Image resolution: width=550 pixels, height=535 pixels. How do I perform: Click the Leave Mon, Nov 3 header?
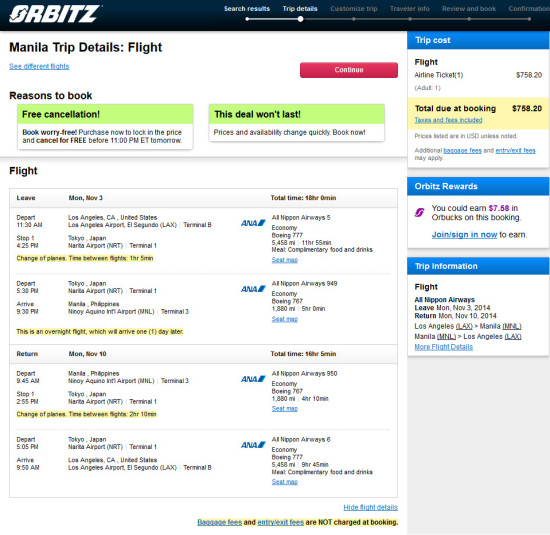pyautogui.click(x=203, y=198)
